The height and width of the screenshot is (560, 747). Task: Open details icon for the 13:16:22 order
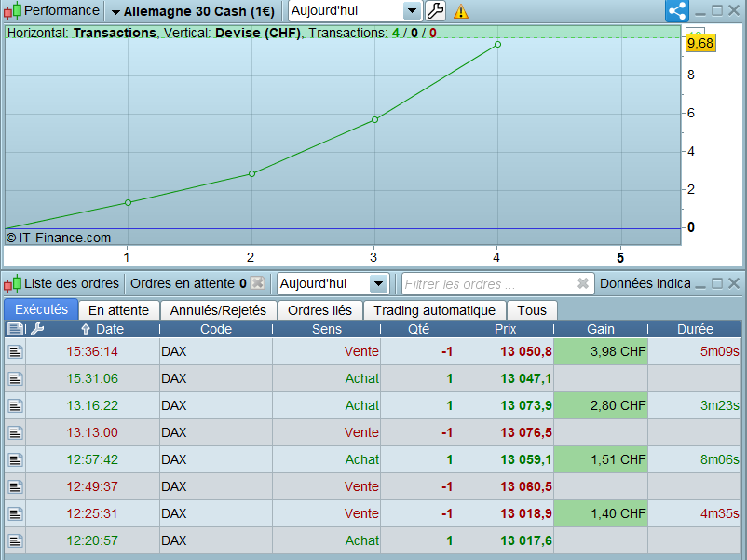tap(15, 405)
